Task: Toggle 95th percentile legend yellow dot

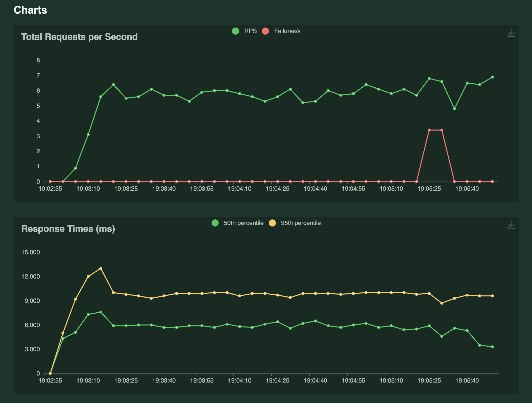Action: click(x=272, y=223)
